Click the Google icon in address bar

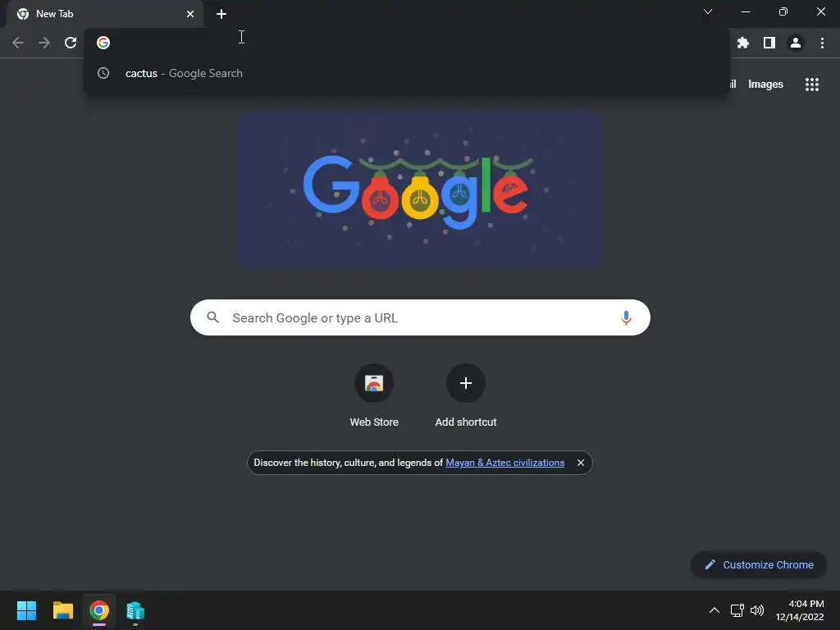[x=103, y=43]
